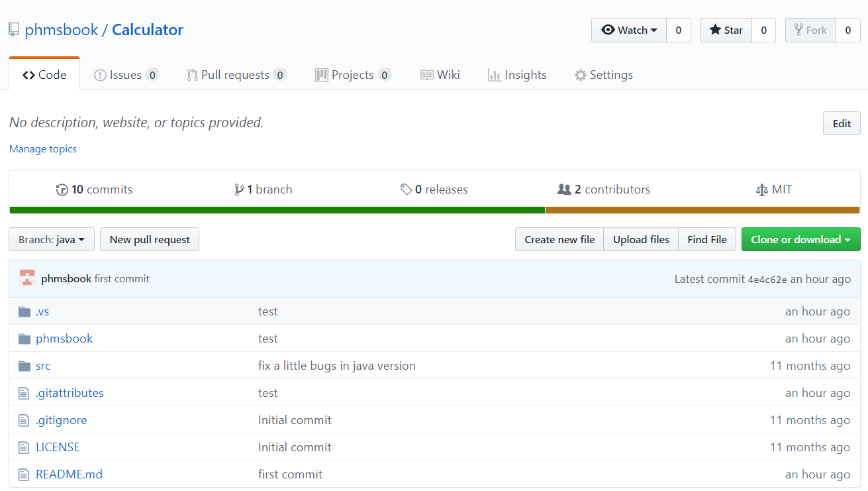Open the Settings tab
The height and width of the screenshot is (491, 868).
(x=603, y=75)
